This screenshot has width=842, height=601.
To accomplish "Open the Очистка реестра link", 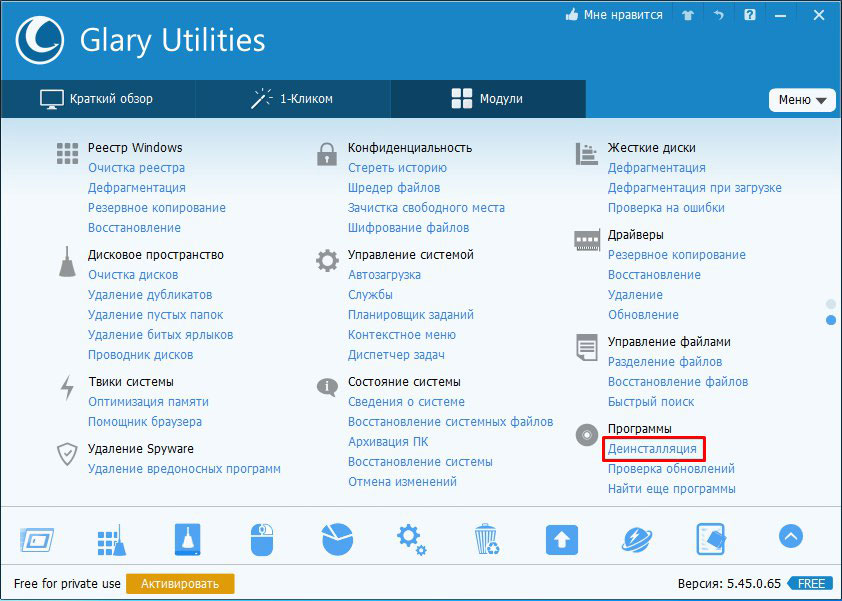I will (136, 168).
